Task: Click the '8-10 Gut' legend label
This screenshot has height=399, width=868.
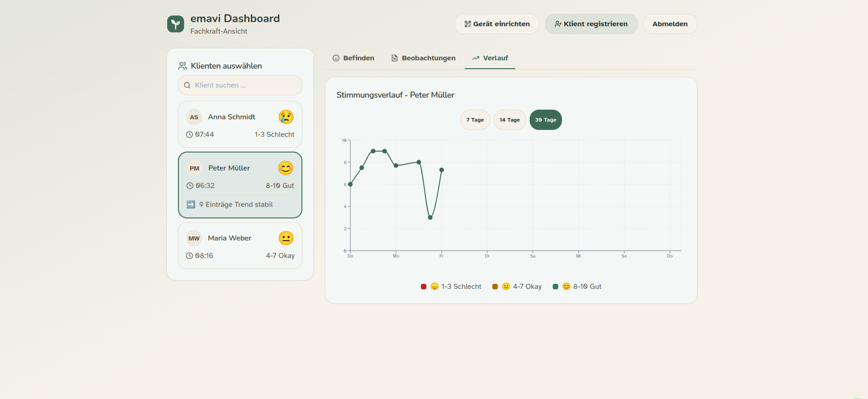Action: point(587,287)
